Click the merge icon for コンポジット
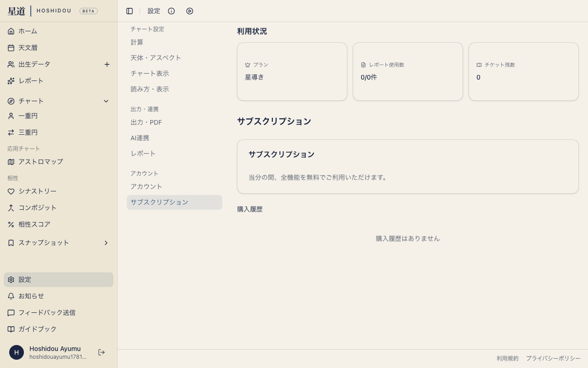Image resolution: width=588 pixels, height=368 pixels. click(x=11, y=208)
